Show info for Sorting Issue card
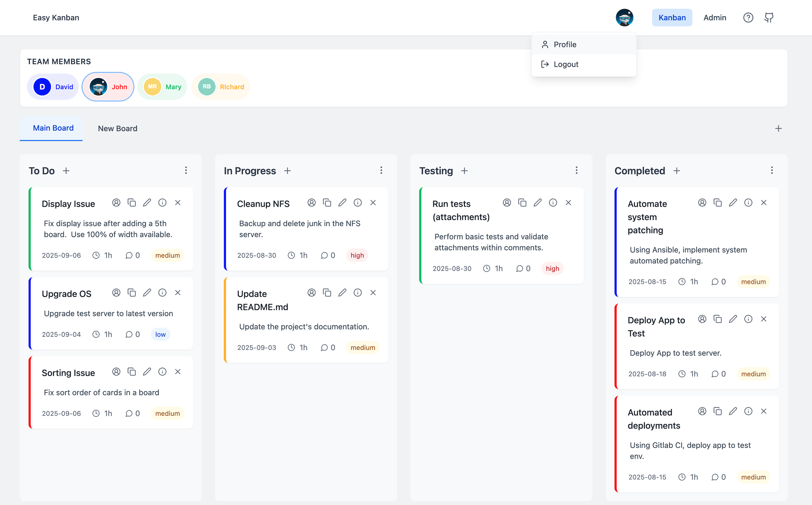812x505 pixels. click(162, 371)
